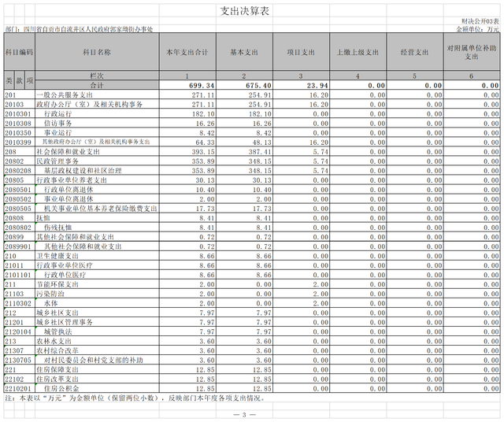
Task: Click the 卫生健康支出 row name
Action: click(x=57, y=256)
